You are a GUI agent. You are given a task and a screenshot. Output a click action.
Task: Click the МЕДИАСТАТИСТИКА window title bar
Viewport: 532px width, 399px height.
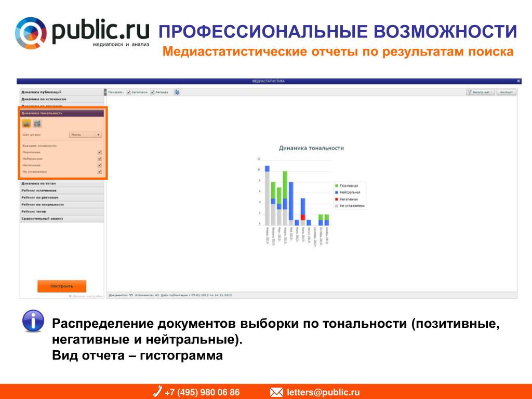[269, 81]
